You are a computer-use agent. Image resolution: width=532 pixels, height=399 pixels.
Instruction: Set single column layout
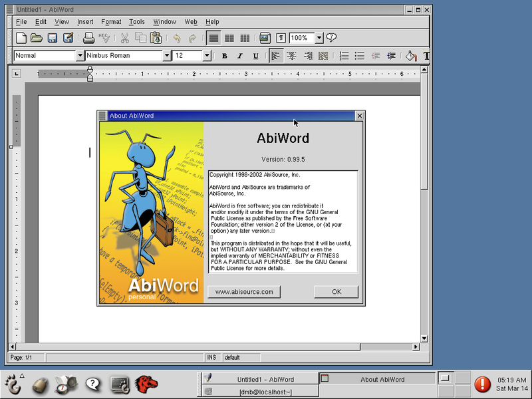[213, 38]
